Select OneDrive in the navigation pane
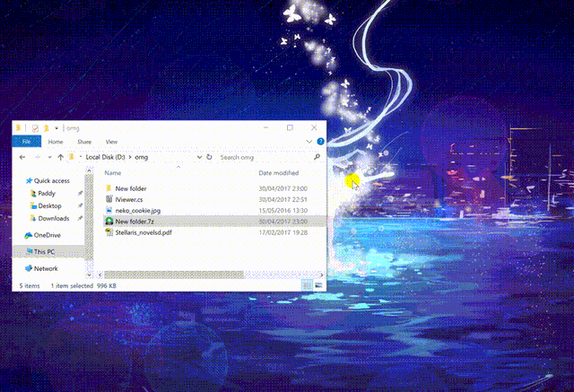This screenshot has width=574, height=392. coord(47,235)
